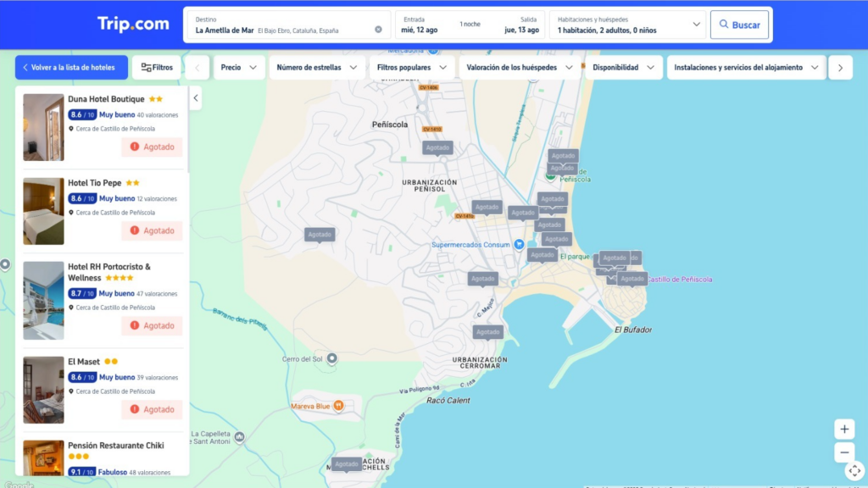
Task: Click the Entrada check-in date field
Action: coord(421,25)
